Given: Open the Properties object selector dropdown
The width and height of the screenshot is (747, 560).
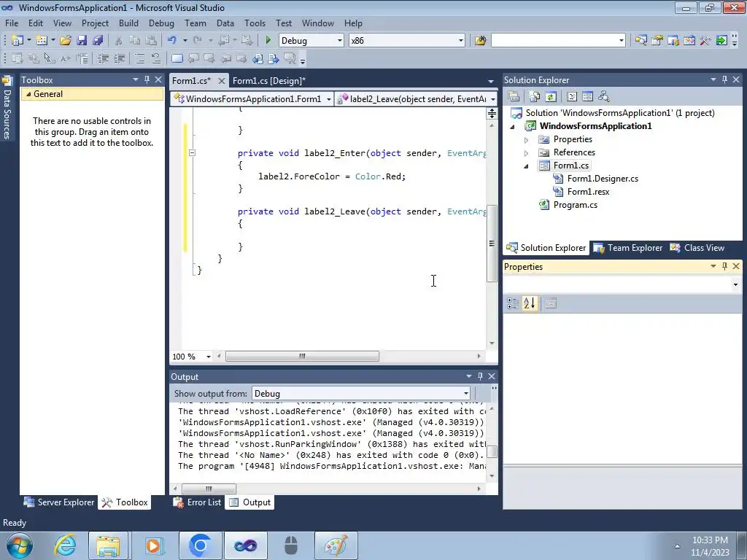Looking at the screenshot, I should click(x=735, y=285).
